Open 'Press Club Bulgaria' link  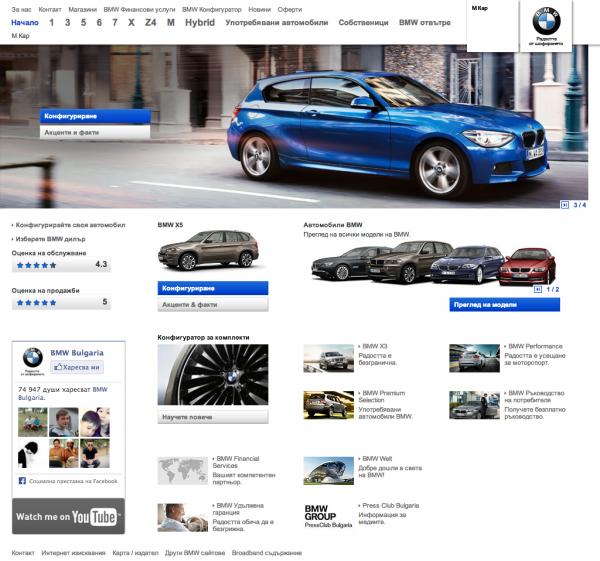[391, 506]
